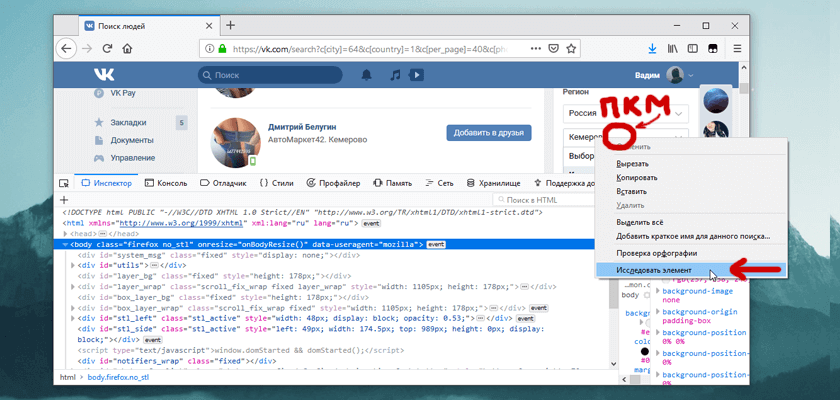Create new node with the plus icon in inspector
This screenshot has width=840, height=400.
64,200
